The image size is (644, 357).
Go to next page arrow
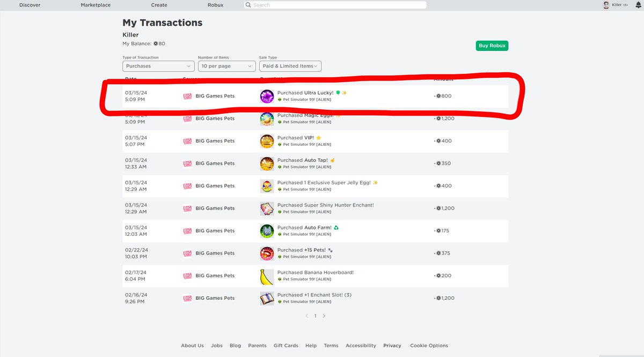[324, 316]
